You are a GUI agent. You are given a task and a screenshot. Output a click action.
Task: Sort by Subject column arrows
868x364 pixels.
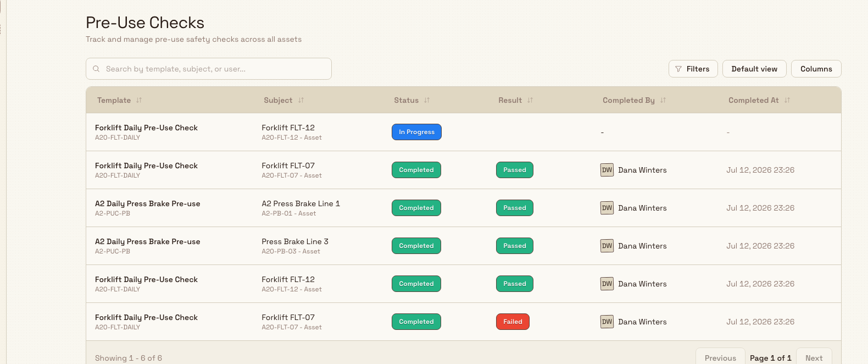[301, 100]
